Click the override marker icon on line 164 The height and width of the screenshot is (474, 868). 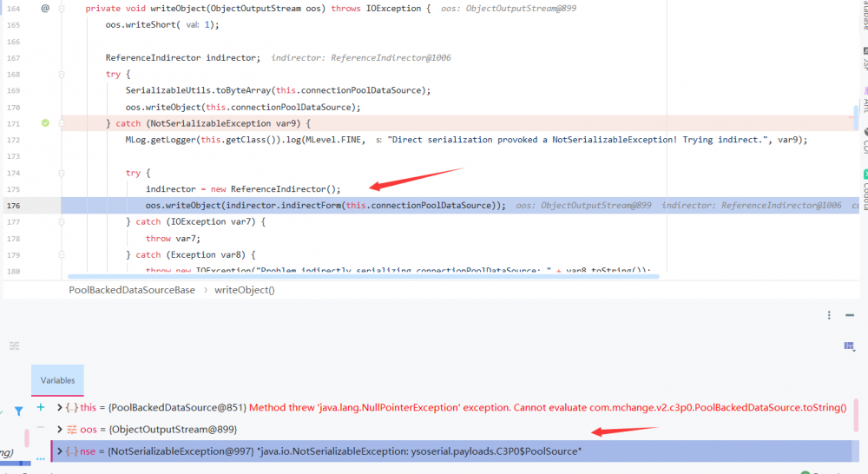point(45,9)
